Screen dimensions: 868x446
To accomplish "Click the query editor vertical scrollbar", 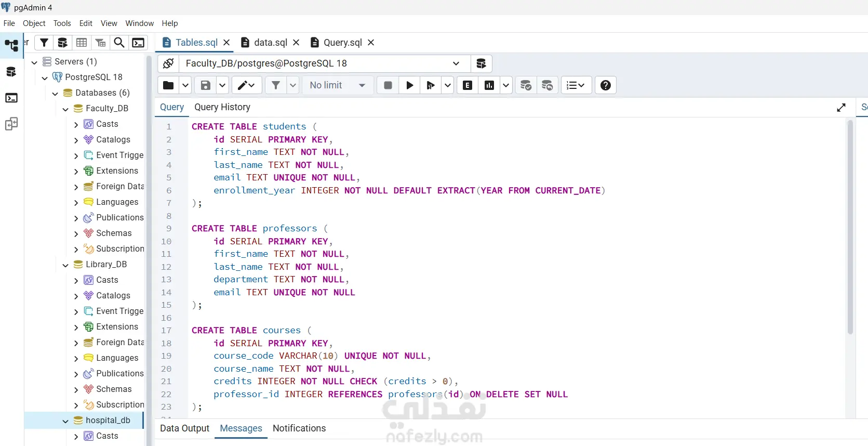I will point(850,228).
